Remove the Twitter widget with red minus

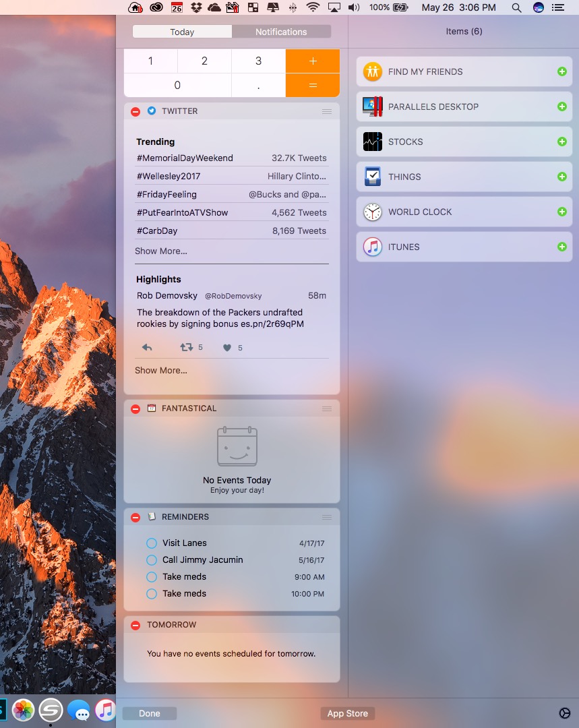pyautogui.click(x=135, y=111)
